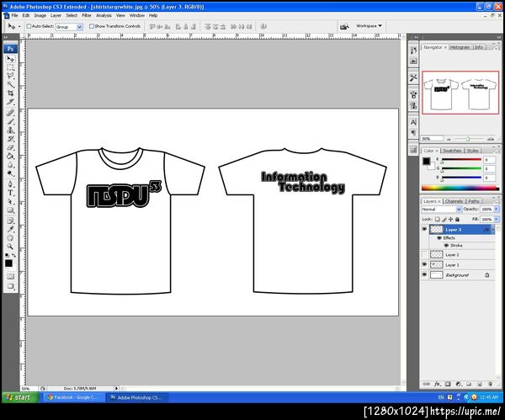This screenshot has height=420, width=505.
Task: Toggle Quick Mask mode
Action: click(x=10, y=276)
